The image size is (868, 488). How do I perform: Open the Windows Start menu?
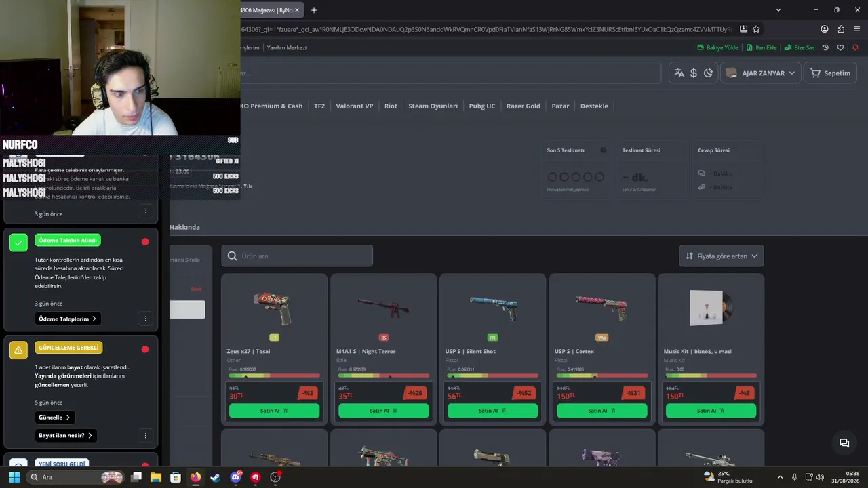pyautogui.click(x=14, y=477)
